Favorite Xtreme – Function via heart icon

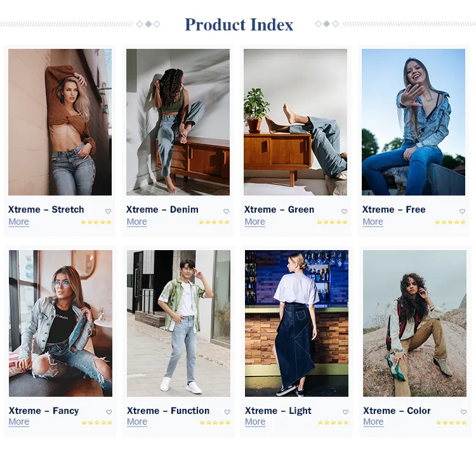pos(227,412)
